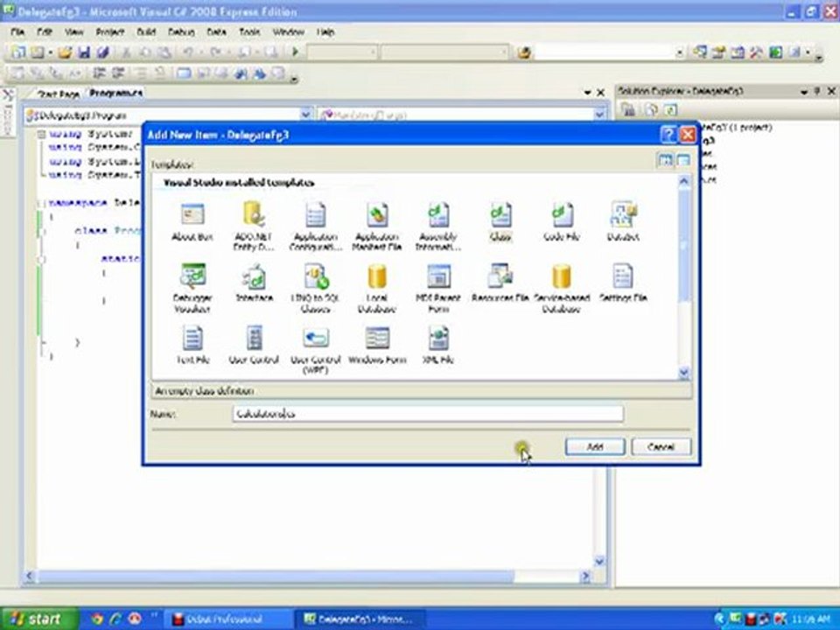Viewport: 840px width, 630px height.
Task: Focus the Name input field
Action: pyautogui.click(x=428, y=414)
